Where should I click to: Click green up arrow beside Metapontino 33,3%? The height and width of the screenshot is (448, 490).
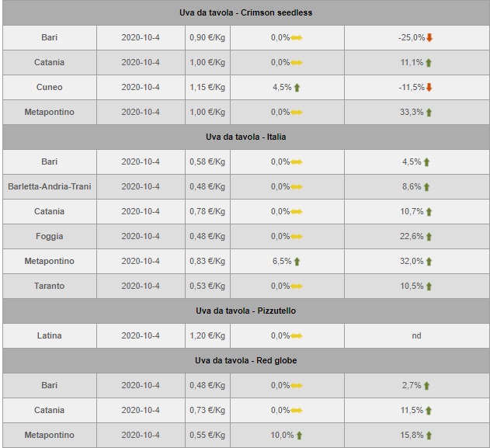(429, 112)
